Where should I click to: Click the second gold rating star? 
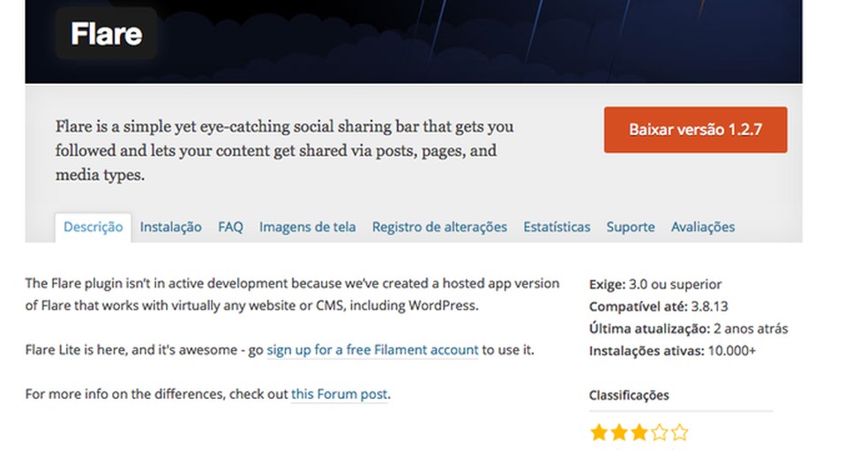point(619,432)
